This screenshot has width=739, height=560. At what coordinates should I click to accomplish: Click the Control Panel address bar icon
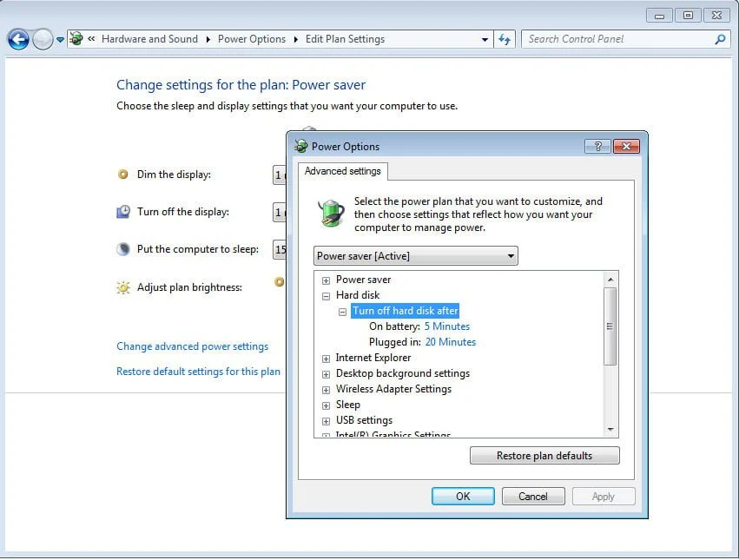[x=76, y=39]
